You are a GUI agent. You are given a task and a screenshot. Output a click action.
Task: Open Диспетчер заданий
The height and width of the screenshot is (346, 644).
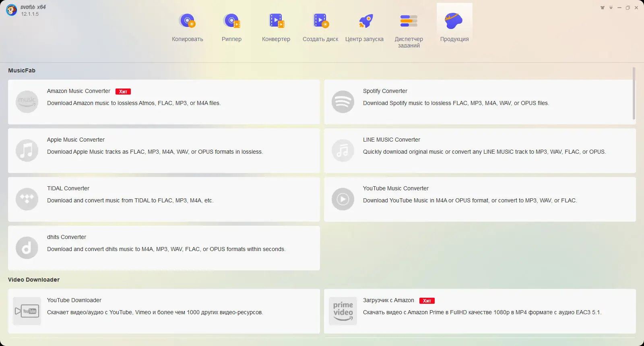coord(409,30)
